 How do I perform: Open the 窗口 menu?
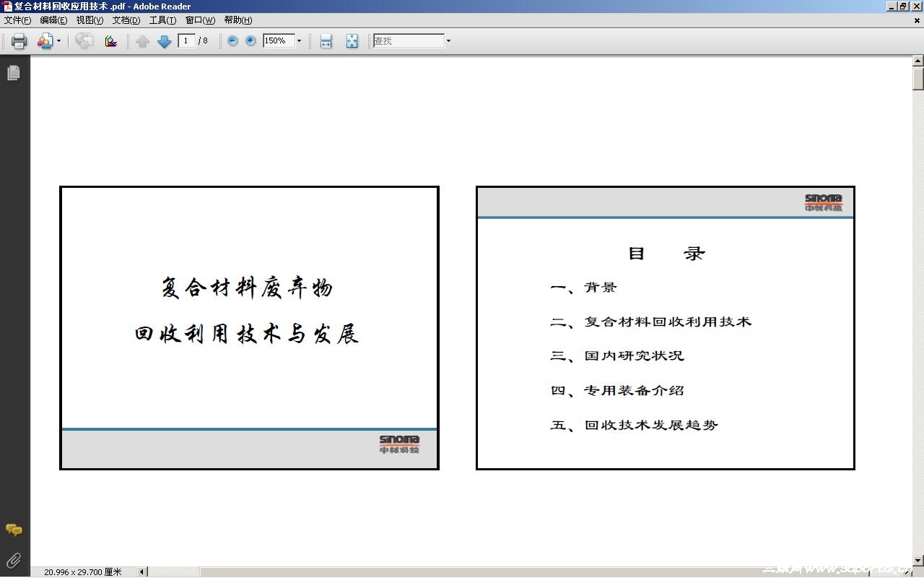point(200,20)
